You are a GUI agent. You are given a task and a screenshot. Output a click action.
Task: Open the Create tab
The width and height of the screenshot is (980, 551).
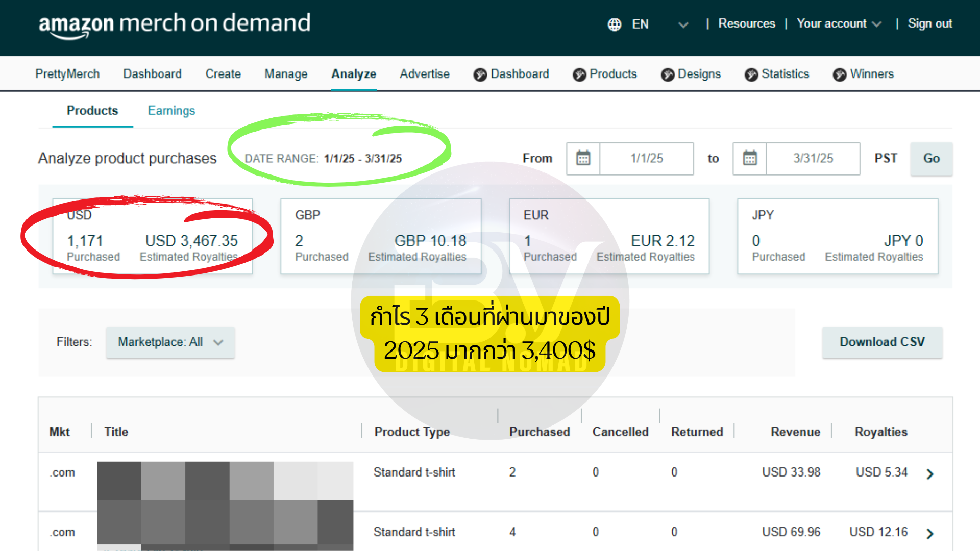(x=223, y=74)
